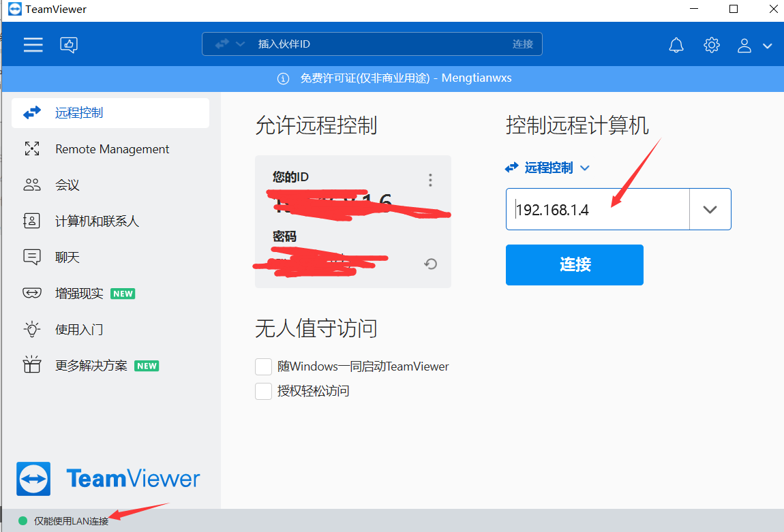Enable 授权轻松访问 checkbox
The height and width of the screenshot is (532, 784).
point(264,391)
